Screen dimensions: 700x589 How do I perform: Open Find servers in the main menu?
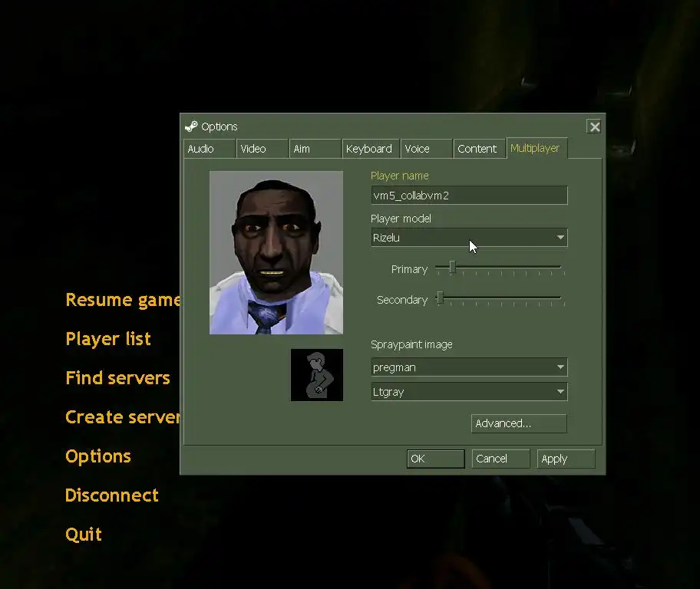tap(118, 378)
